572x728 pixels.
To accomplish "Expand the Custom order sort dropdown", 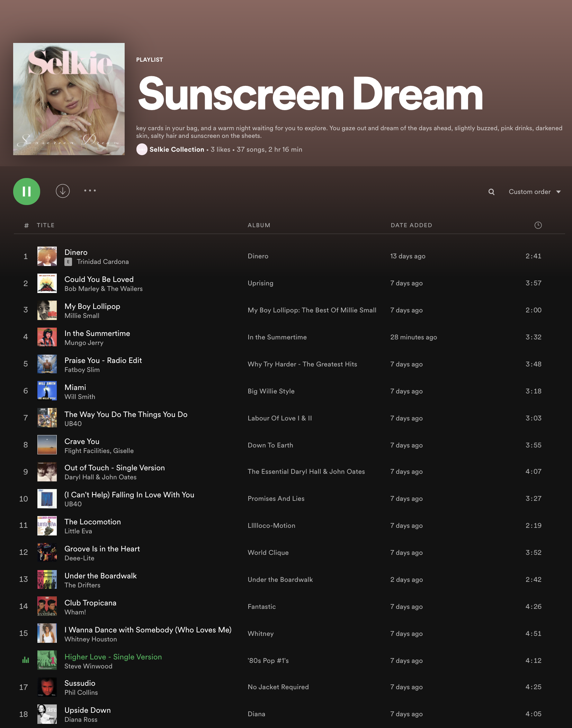I will pyautogui.click(x=534, y=192).
